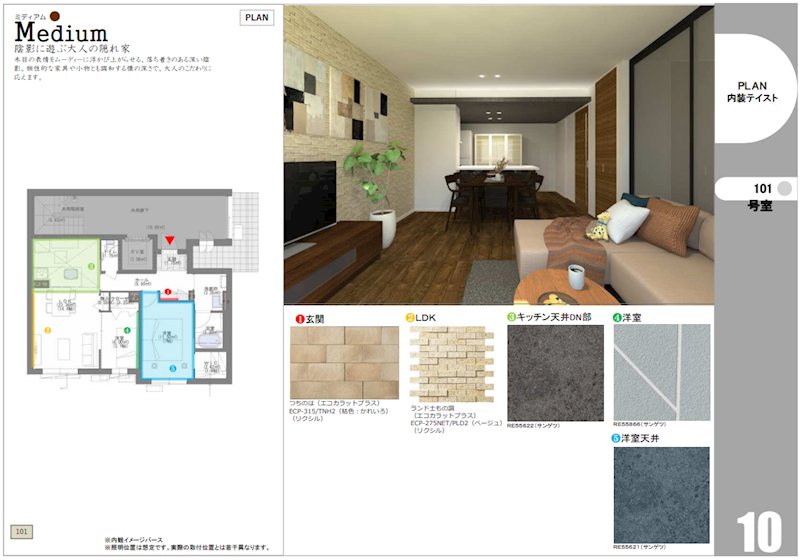Select the 洋室 light gray wallpaper sample
Viewport: 800px width, 560px height.
coord(661,372)
